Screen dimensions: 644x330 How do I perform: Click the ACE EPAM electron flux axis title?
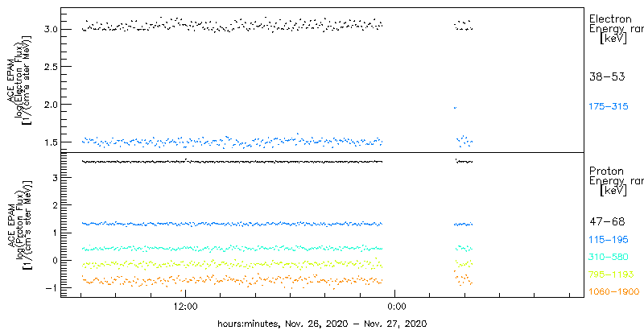tap(19, 80)
